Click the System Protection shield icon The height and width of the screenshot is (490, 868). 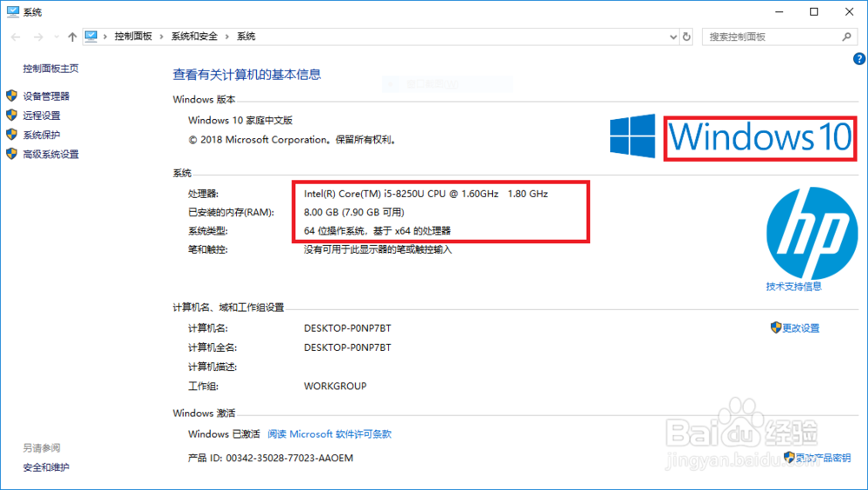pyautogui.click(x=11, y=135)
